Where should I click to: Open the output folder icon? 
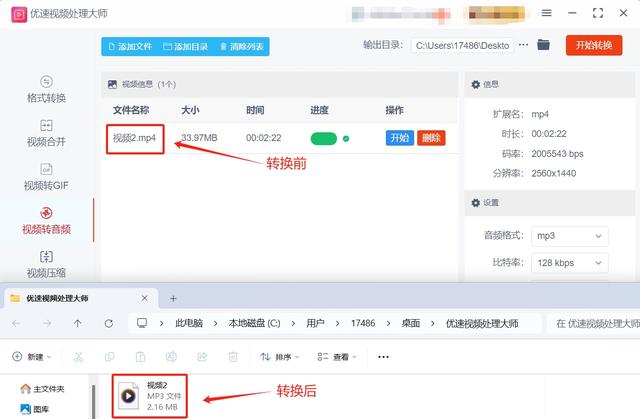coord(543,44)
